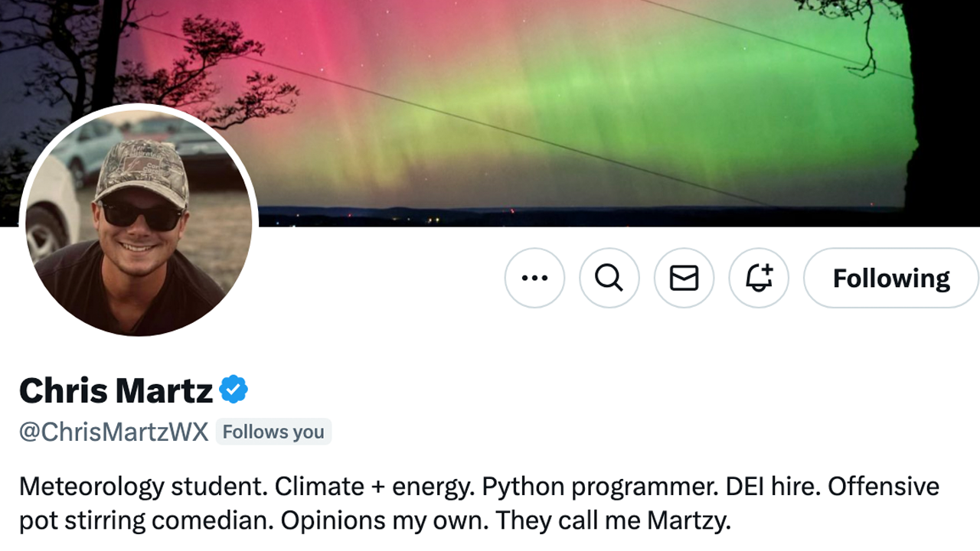Screen dimensions: 980x551
Task: Click the @ChrisMartzWX handle
Action: pyautogui.click(x=114, y=432)
